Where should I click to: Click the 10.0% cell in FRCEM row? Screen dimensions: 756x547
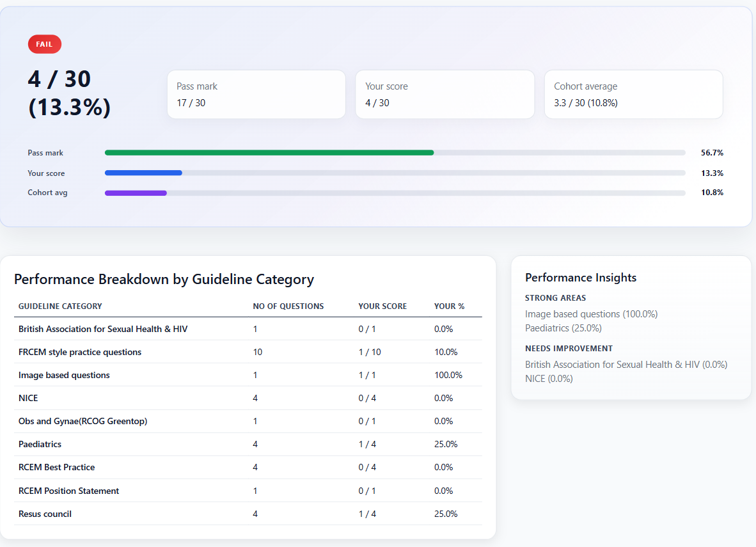coord(446,352)
